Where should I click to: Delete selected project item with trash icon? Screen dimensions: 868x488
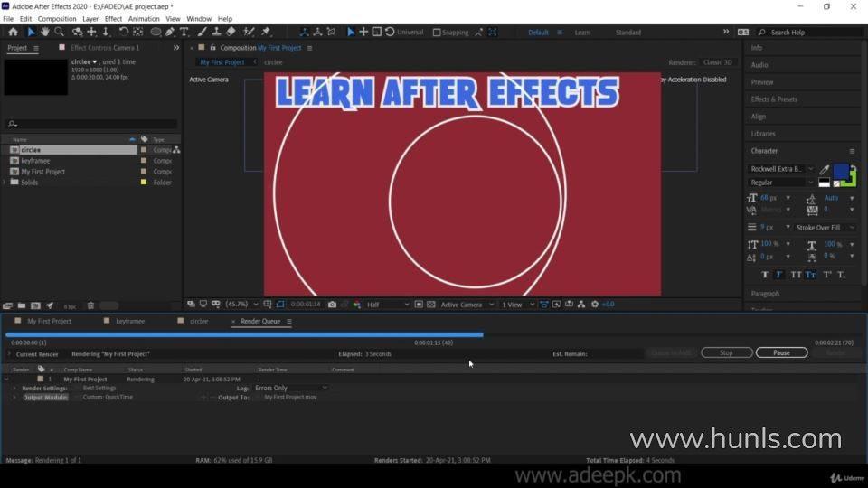(90, 305)
